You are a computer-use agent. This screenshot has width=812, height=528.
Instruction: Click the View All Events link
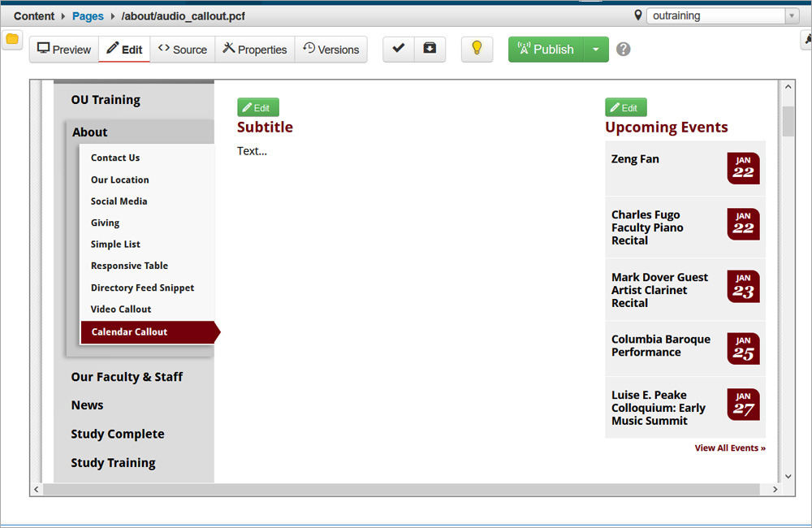click(x=730, y=448)
